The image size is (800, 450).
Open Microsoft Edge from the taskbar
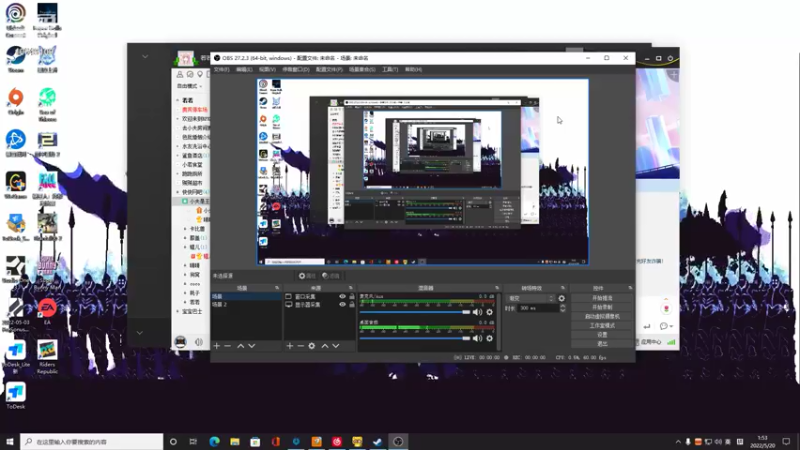(x=214, y=442)
